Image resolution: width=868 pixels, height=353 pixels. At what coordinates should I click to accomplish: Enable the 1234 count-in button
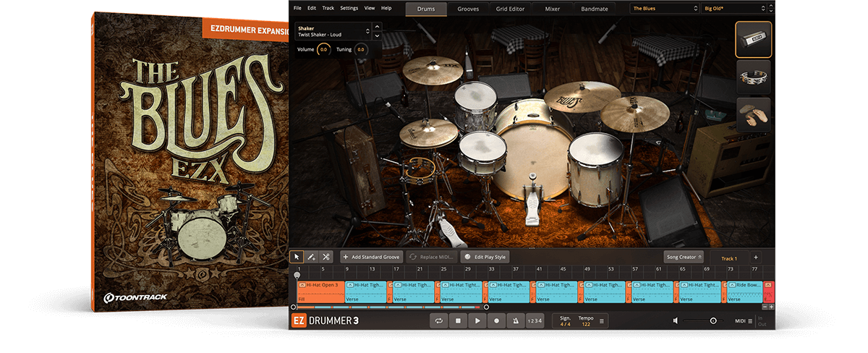[x=534, y=320]
